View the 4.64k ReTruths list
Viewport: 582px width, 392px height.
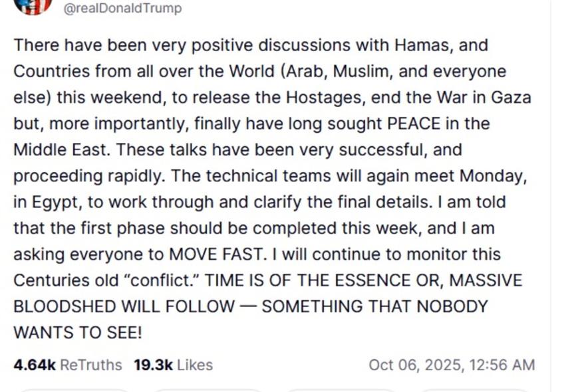[x=68, y=365]
